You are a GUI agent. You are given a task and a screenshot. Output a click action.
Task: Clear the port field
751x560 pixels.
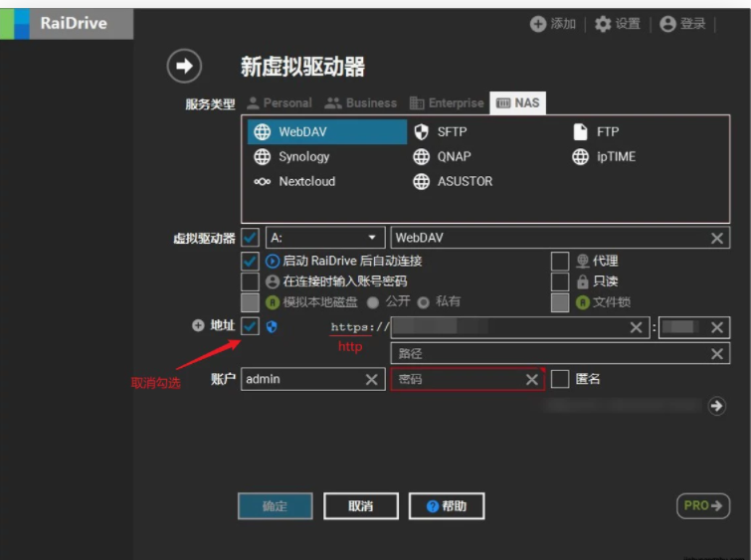click(716, 327)
